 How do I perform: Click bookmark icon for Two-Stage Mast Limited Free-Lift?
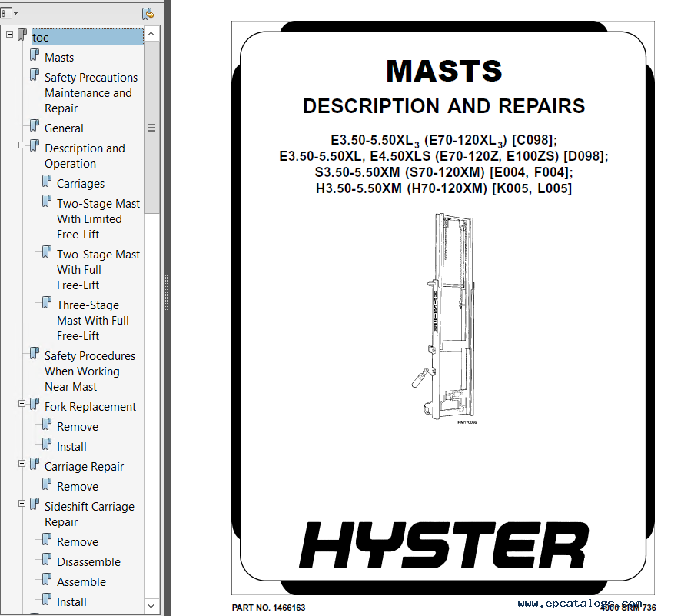point(46,201)
